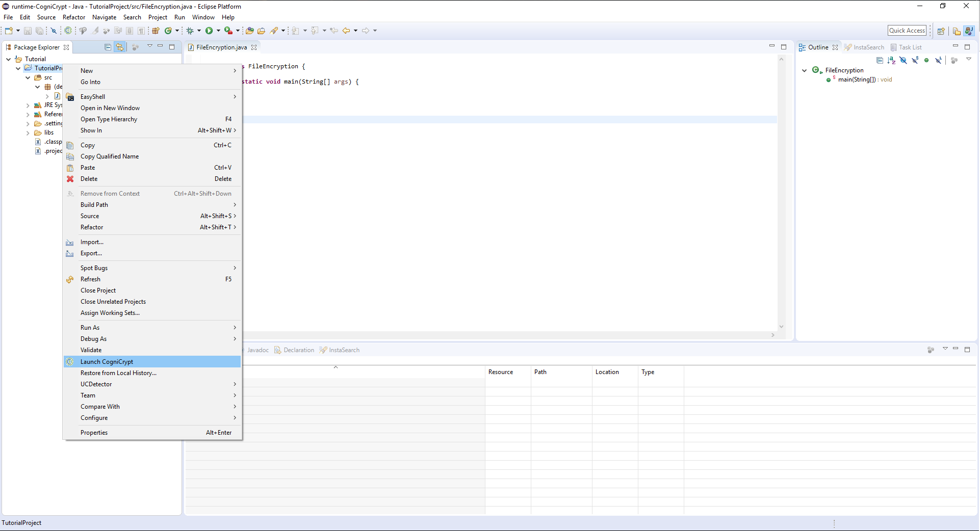
Task: Click the Skip All Breakpoints icon
Action: coord(54,31)
